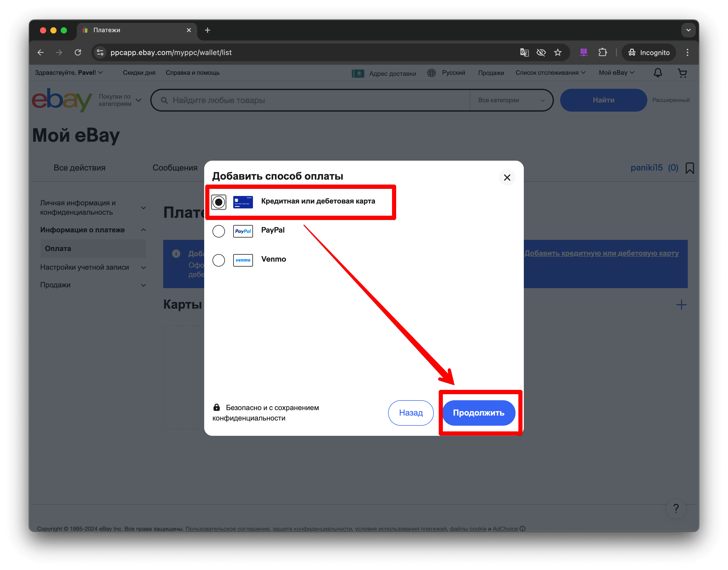Go back with browser back arrow
Screen dimensions: 728x570
click(x=41, y=52)
